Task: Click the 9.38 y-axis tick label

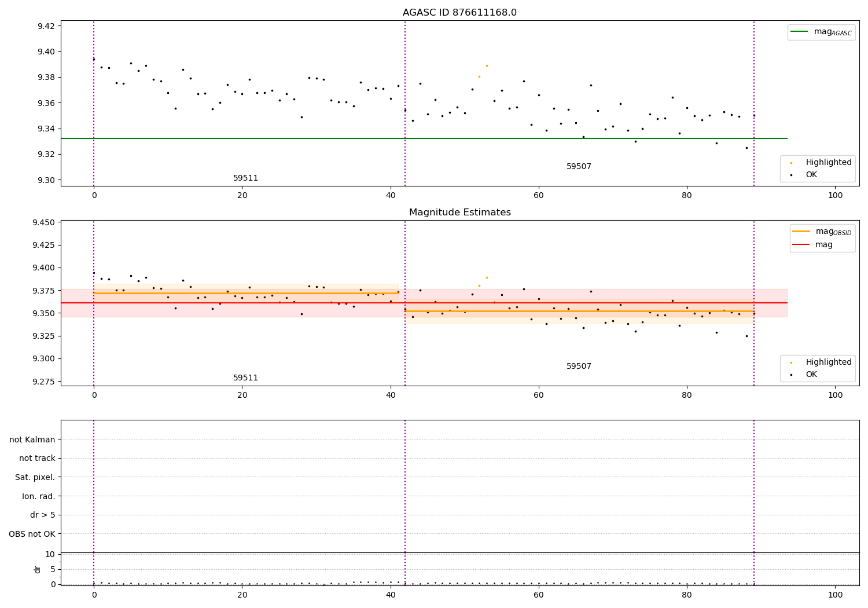Action: (46, 77)
